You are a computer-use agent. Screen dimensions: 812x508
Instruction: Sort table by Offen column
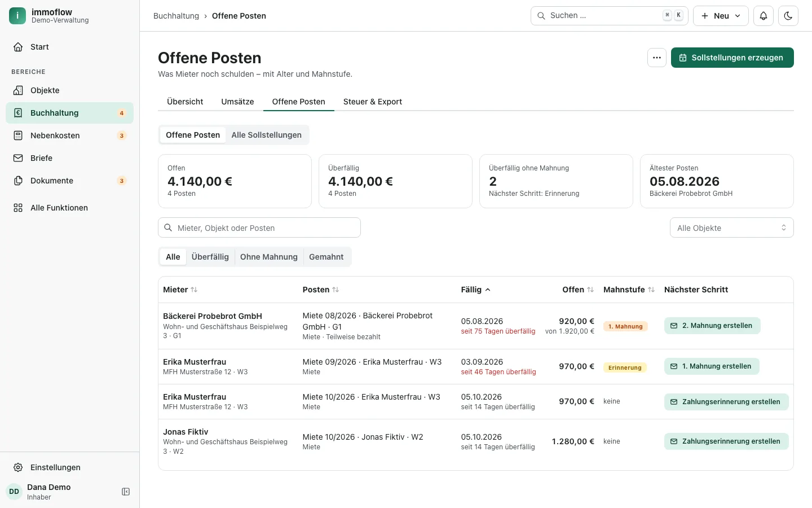pyautogui.click(x=578, y=290)
